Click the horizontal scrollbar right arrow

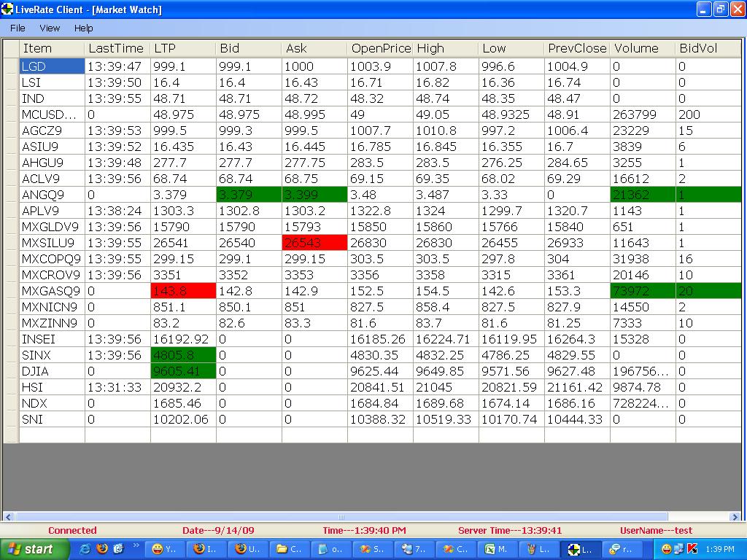735,516
